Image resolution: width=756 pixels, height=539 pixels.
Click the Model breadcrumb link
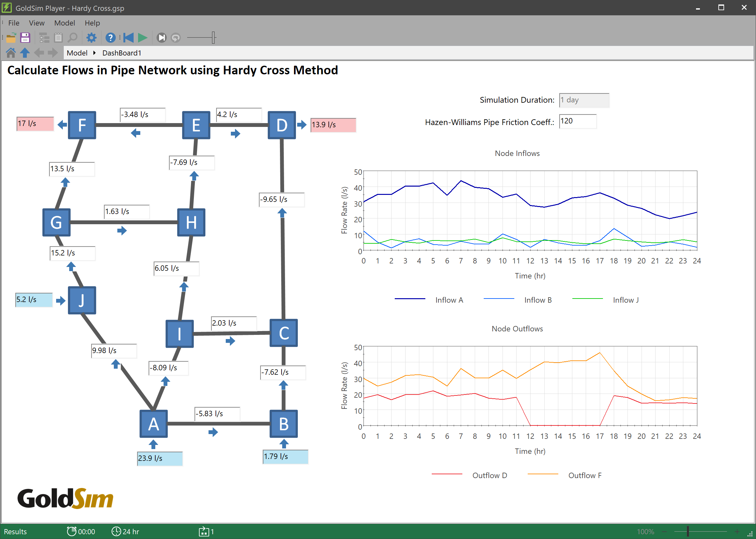(77, 53)
